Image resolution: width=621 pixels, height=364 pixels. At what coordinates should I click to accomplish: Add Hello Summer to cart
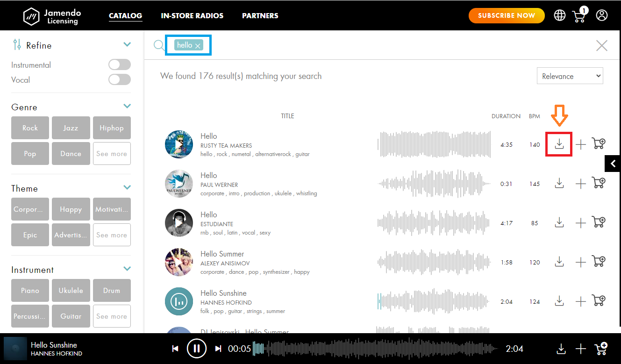599,261
